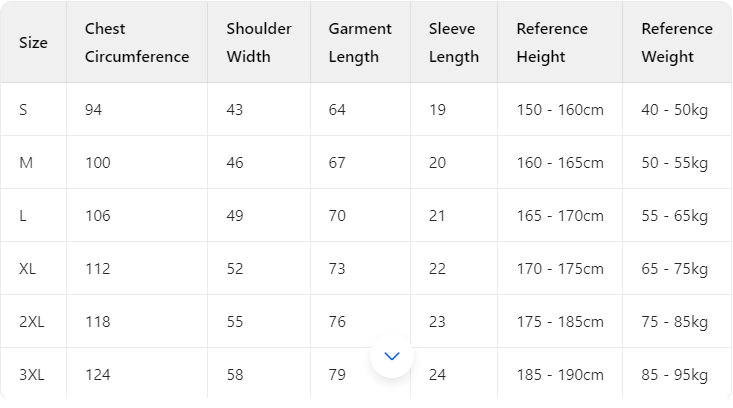The width and height of the screenshot is (733, 408).
Task: Click the 150 - 160cm height cell
Action: (560, 110)
